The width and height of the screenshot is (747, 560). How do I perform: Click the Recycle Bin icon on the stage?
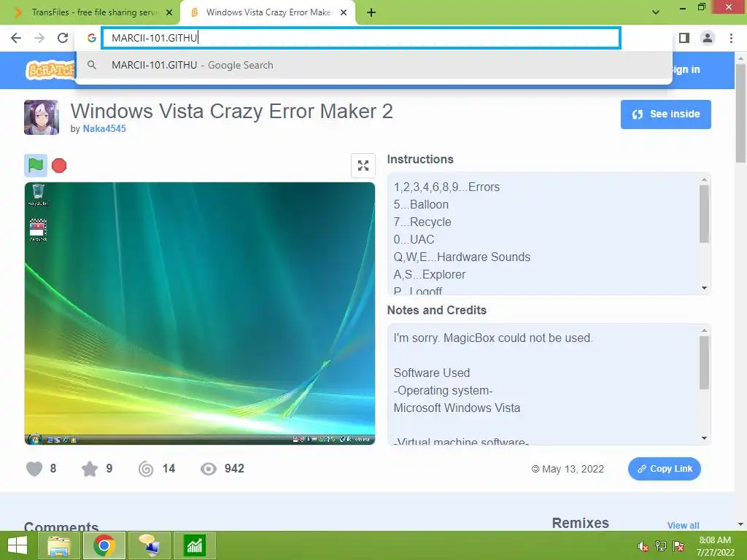(38, 195)
